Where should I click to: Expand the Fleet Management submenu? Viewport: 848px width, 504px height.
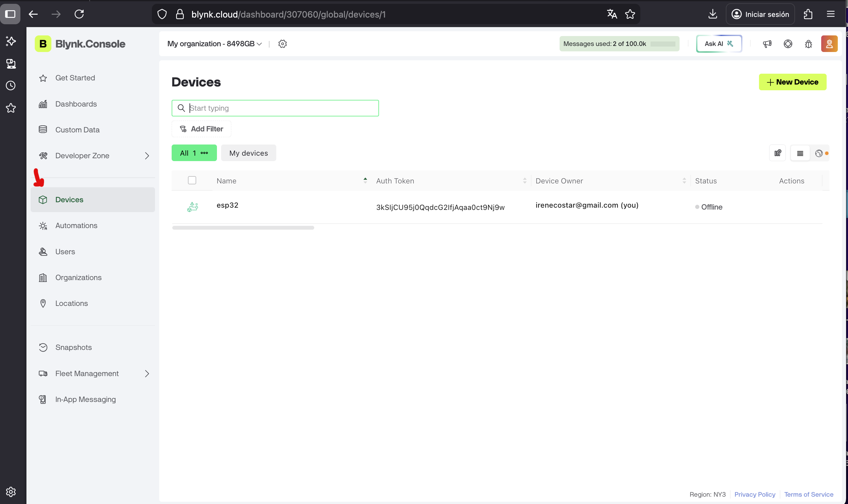point(147,374)
